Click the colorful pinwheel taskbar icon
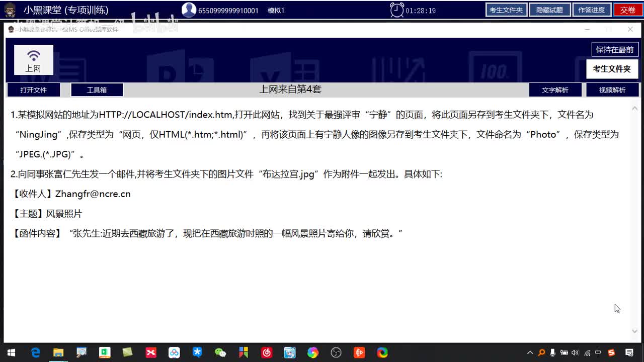 click(313, 352)
